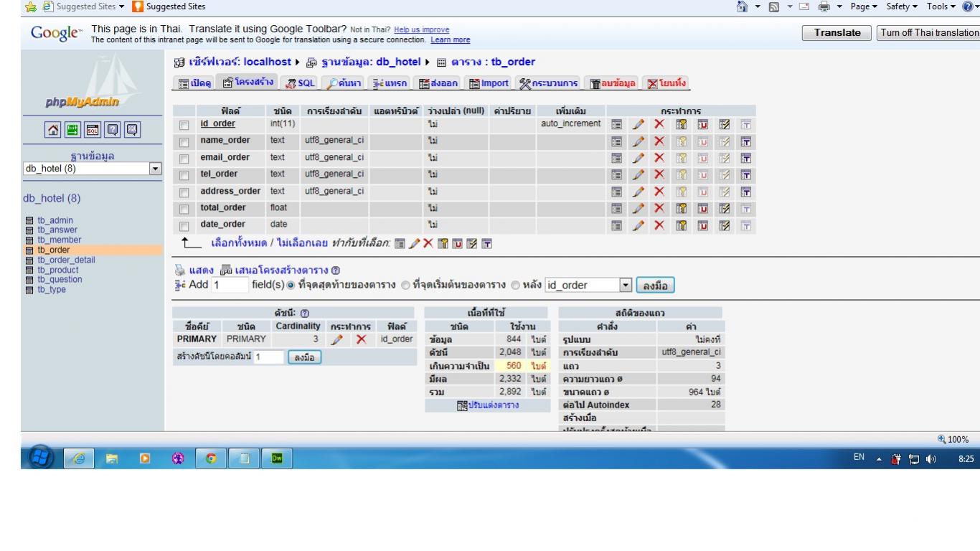980x551 pixels.
Task: Click Optimize table (ปรับแต่งตาราง) link
Action: [x=488, y=405]
